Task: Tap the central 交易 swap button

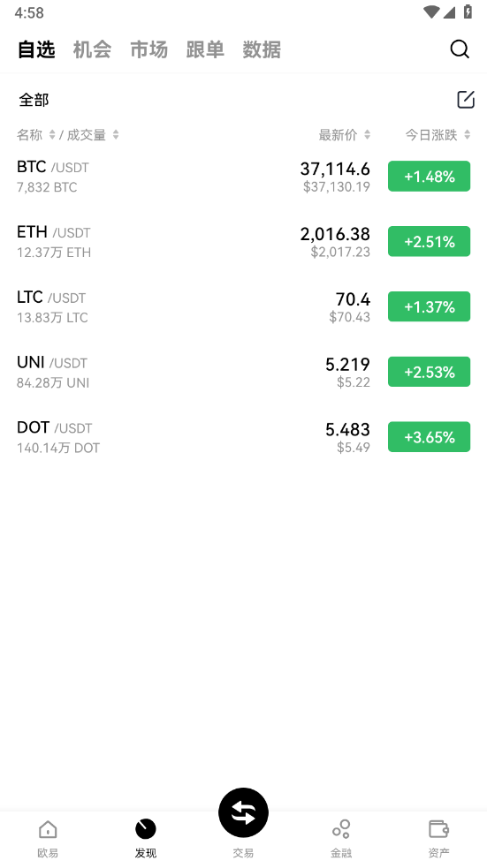Action: click(x=243, y=812)
